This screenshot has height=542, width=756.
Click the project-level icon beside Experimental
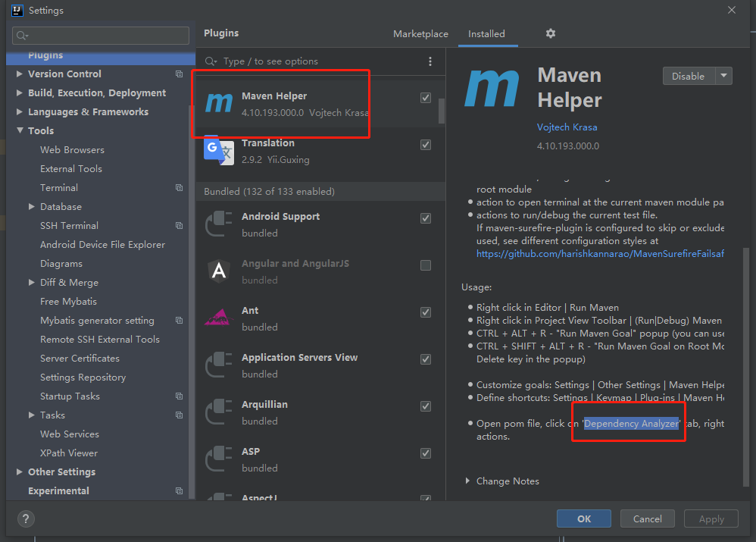[x=180, y=491]
